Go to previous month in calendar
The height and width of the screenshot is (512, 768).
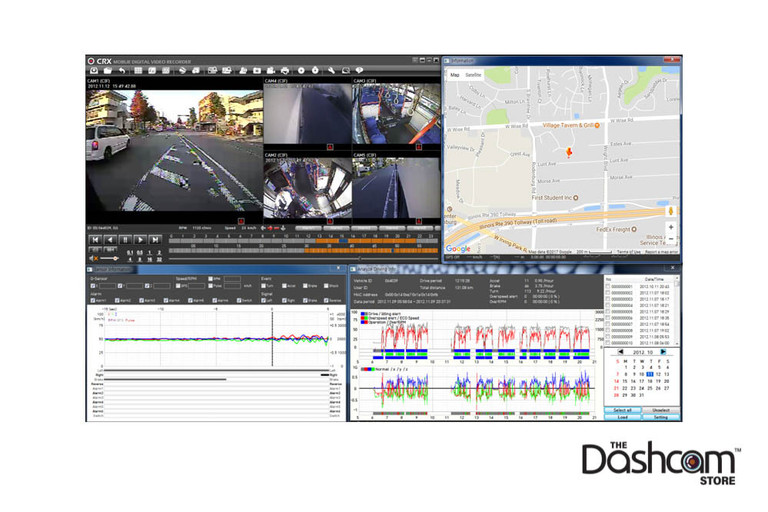click(x=620, y=351)
